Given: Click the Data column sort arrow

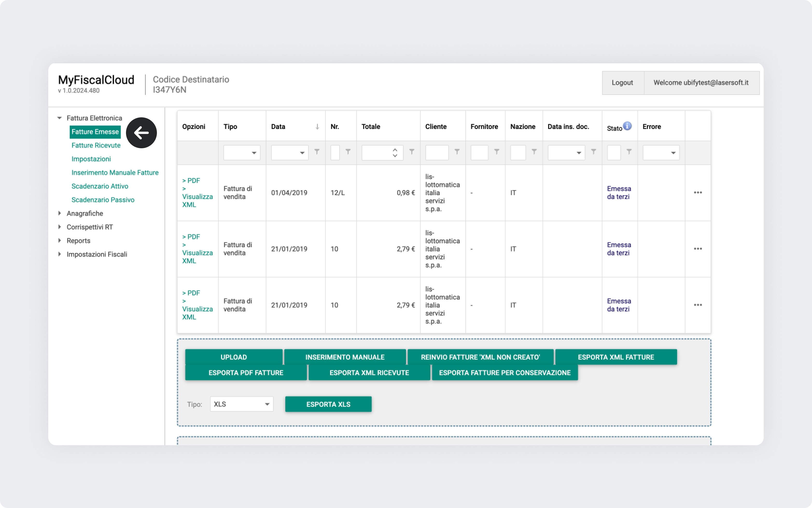Looking at the screenshot, I should tap(317, 127).
